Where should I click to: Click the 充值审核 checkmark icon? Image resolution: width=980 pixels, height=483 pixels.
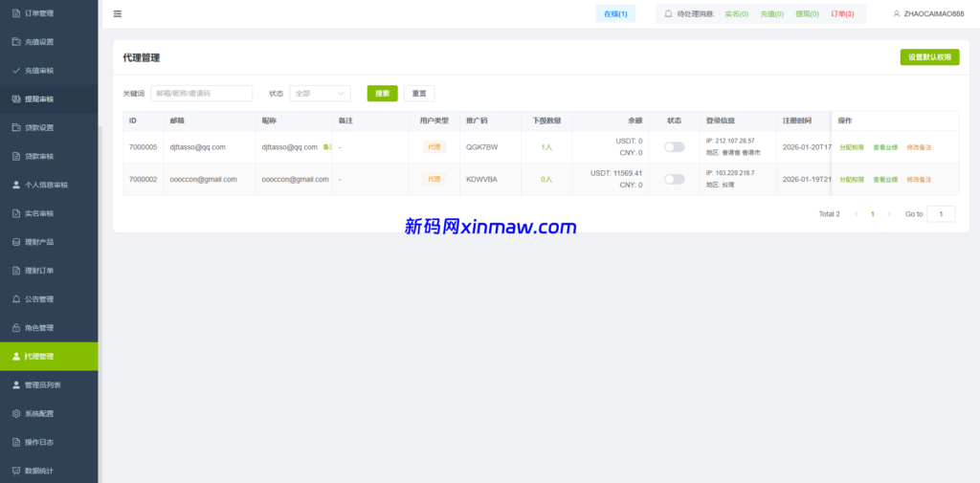[x=16, y=71]
